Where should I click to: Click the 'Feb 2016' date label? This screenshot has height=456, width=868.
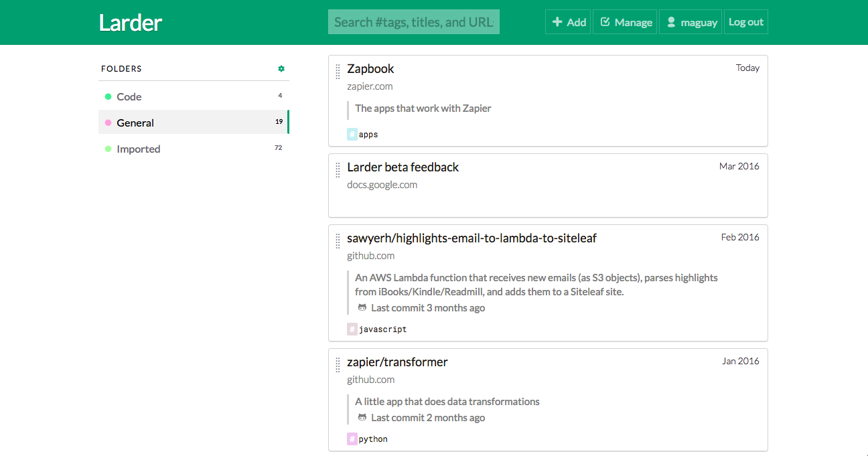(x=740, y=237)
